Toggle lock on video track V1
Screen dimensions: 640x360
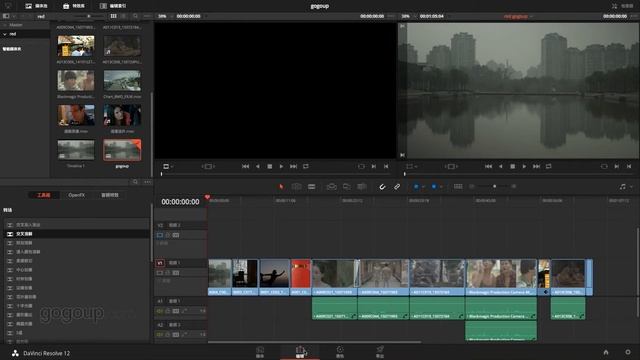coord(168,273)
